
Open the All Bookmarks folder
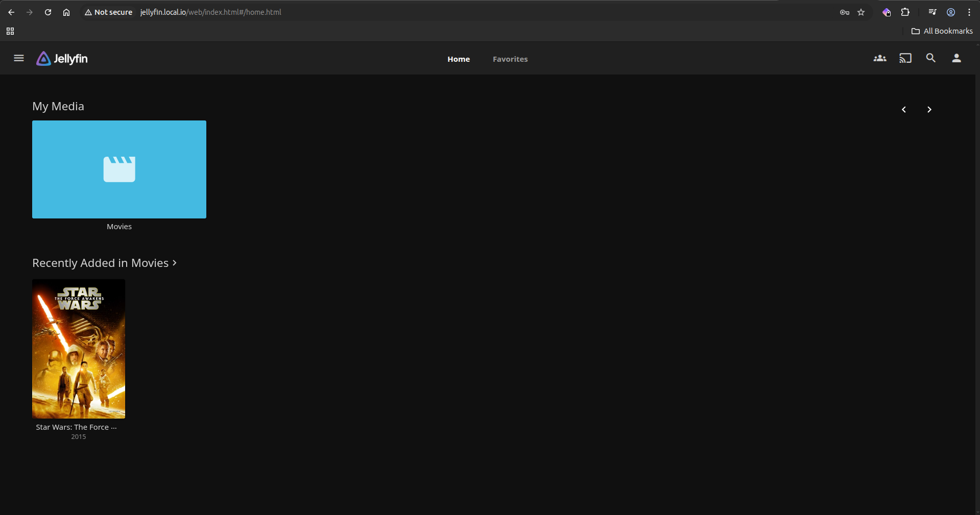(942, 31)
